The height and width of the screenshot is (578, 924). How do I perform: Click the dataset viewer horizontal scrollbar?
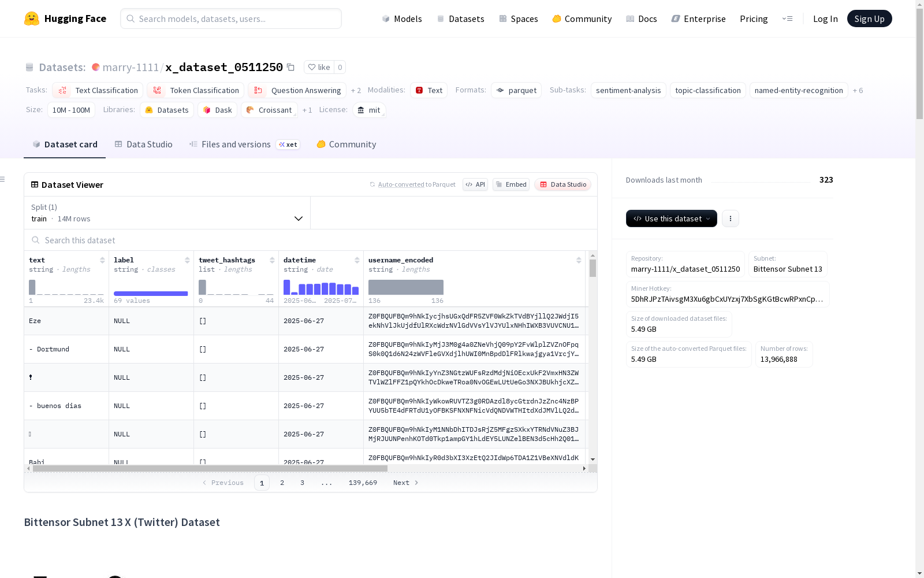pyautogui.click(x=210, y=468)
